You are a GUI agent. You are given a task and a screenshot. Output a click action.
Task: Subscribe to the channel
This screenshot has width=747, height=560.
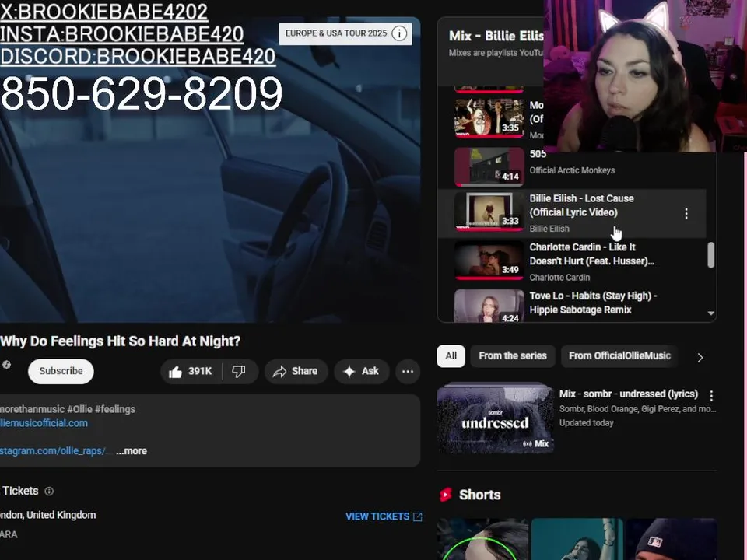coord(61,371)
